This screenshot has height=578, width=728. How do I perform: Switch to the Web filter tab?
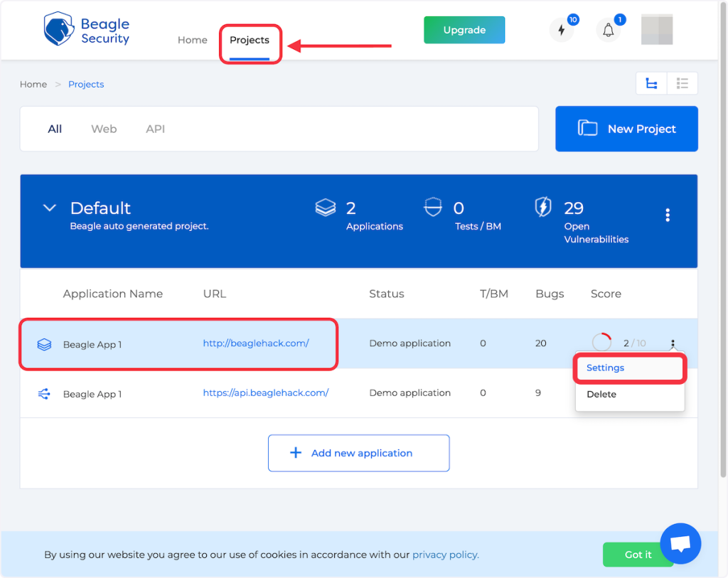[x=104, y=129]
